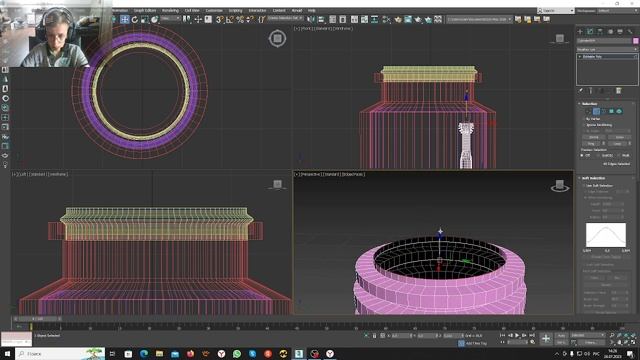The width and height of the screenshot is (640, 360).
Task: Click the Shrink selection button
Action: pyautogui.click(x=594, y=138)
